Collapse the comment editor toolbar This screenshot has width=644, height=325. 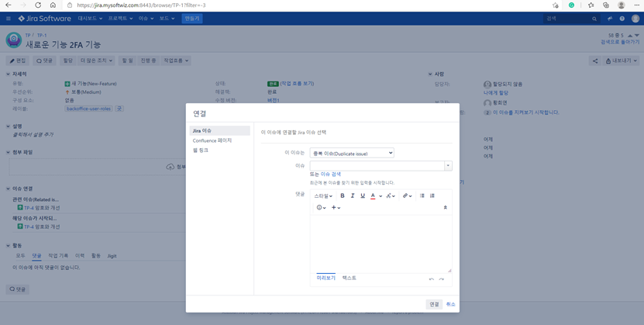pyautogui.click(x=445, y=208)
